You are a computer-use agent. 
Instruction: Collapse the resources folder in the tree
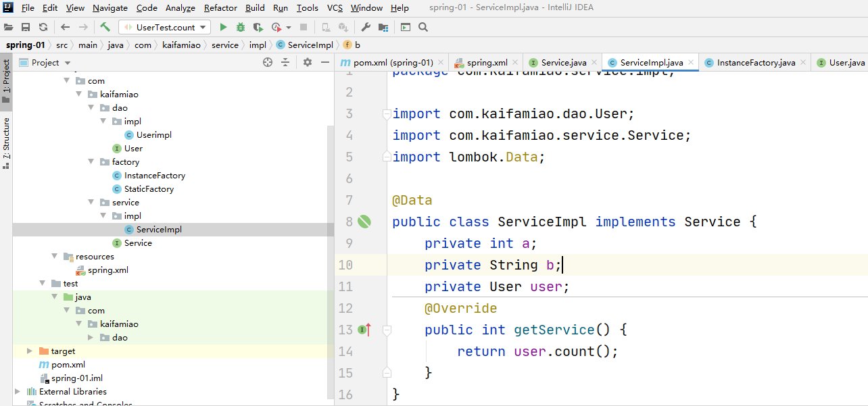tap(55, 257)
